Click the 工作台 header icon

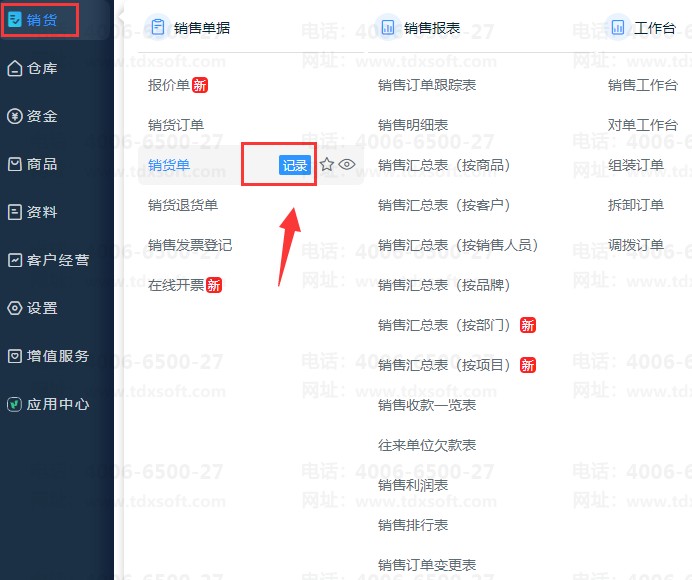point(617,27)
